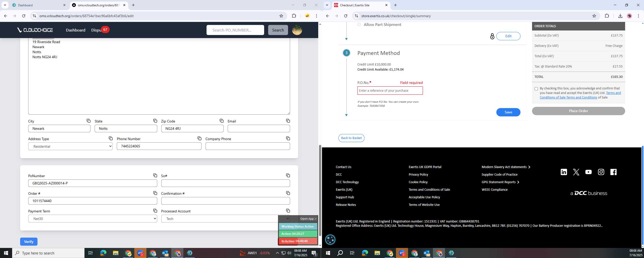This screenshot has height=258, width=644.
Task: Copy the City field value
Action: [x=89, y=121]
